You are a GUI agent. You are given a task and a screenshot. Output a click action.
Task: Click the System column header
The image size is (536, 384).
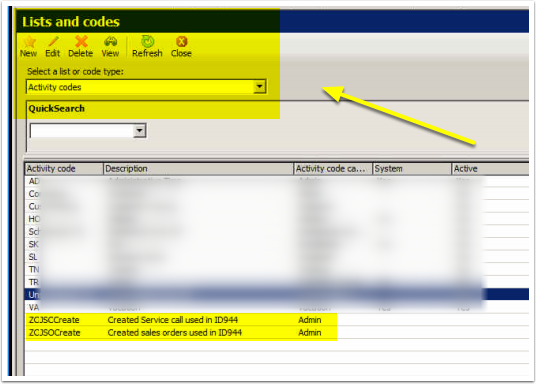412,169
